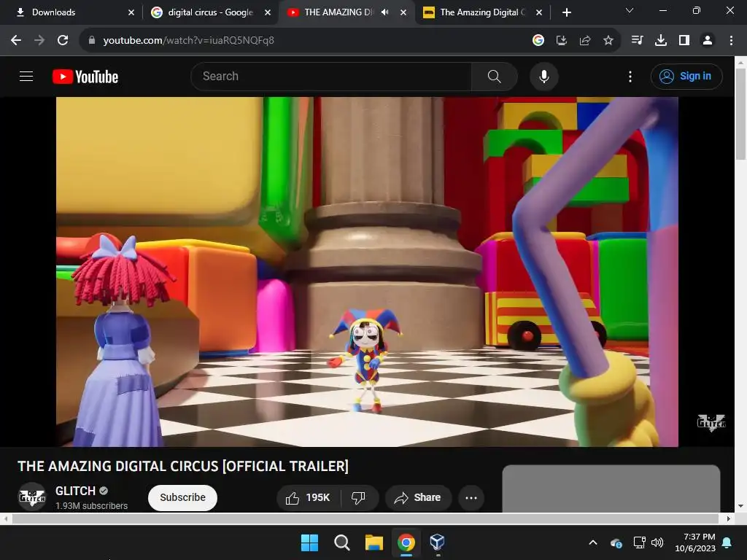This screenshot has height=560, width=747.
Task: Like the video with 195K likes
Action: pyautogui.click(x=309, y=497)
